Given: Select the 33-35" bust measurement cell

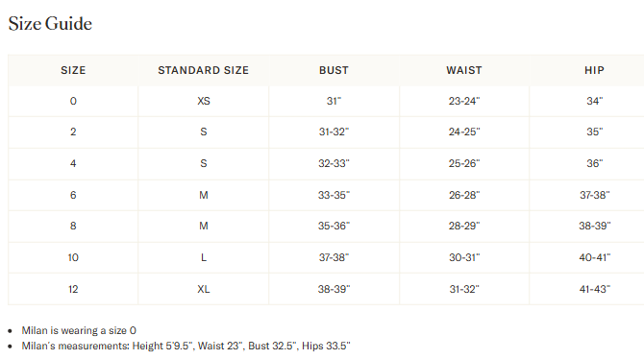Looking at the screenshot, I should pyautogui.click(x=334, y=195).
